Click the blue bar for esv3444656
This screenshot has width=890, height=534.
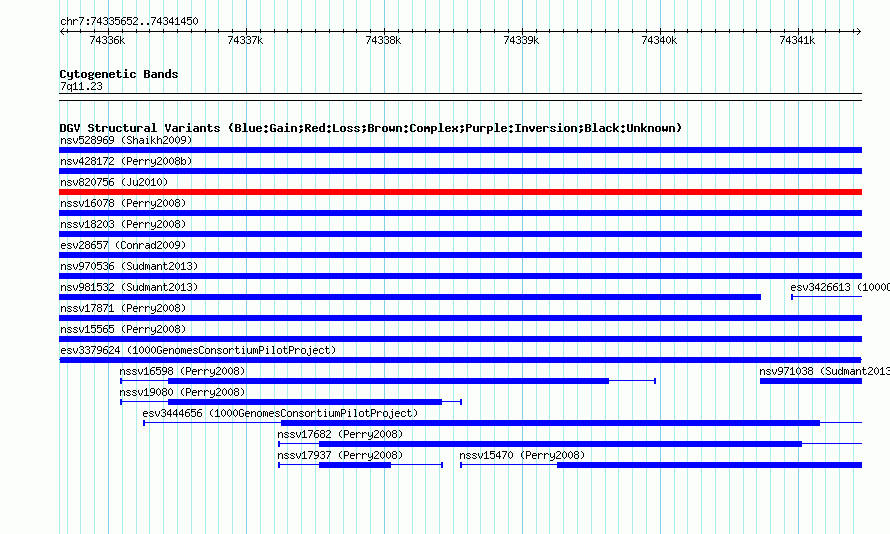(551, 423)
